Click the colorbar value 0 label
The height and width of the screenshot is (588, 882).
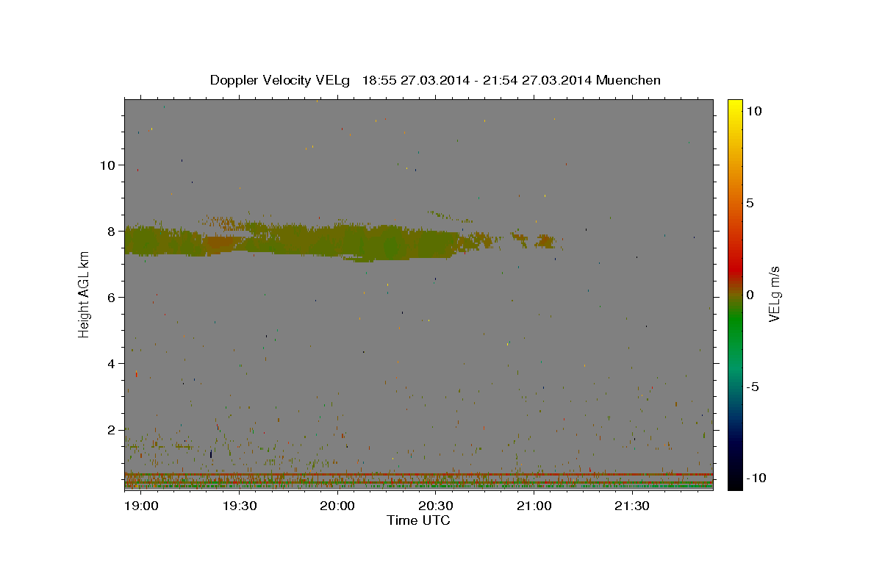750,295
